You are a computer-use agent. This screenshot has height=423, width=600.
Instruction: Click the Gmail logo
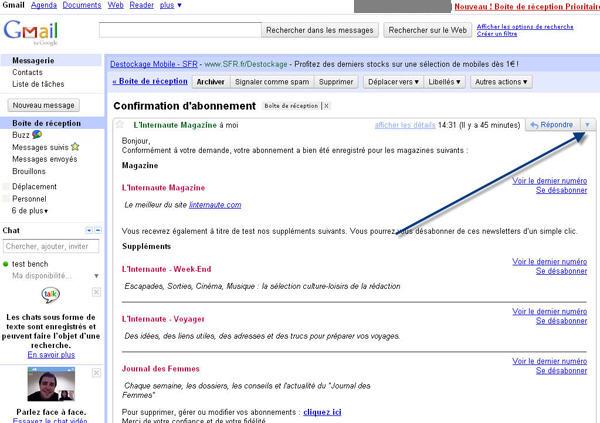(x=31, y=32)
